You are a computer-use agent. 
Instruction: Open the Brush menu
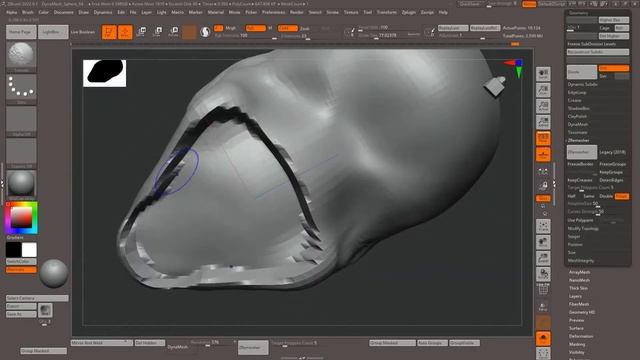[28, 13]
